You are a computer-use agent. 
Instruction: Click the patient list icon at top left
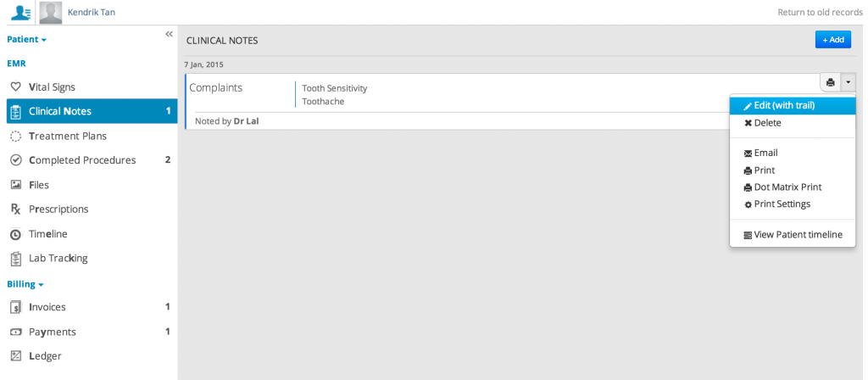tap(21, 12)
